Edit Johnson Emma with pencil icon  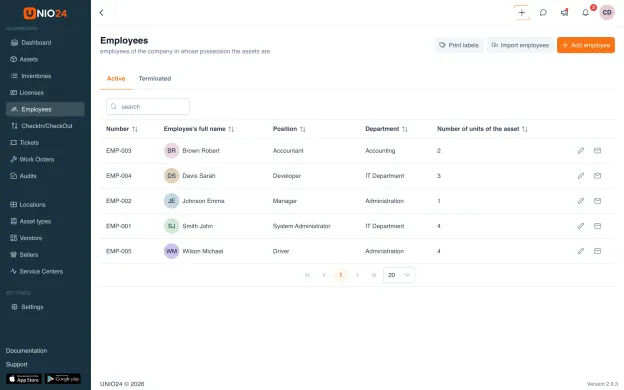581,201
